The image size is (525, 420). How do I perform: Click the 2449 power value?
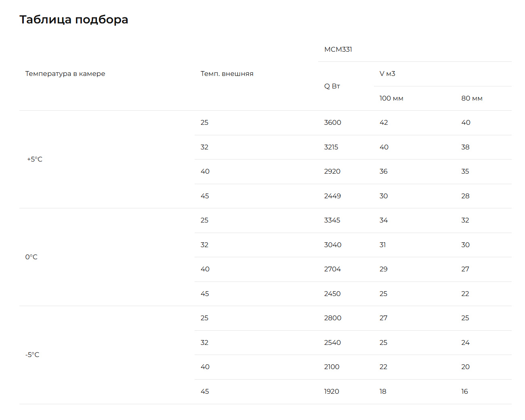332,196
